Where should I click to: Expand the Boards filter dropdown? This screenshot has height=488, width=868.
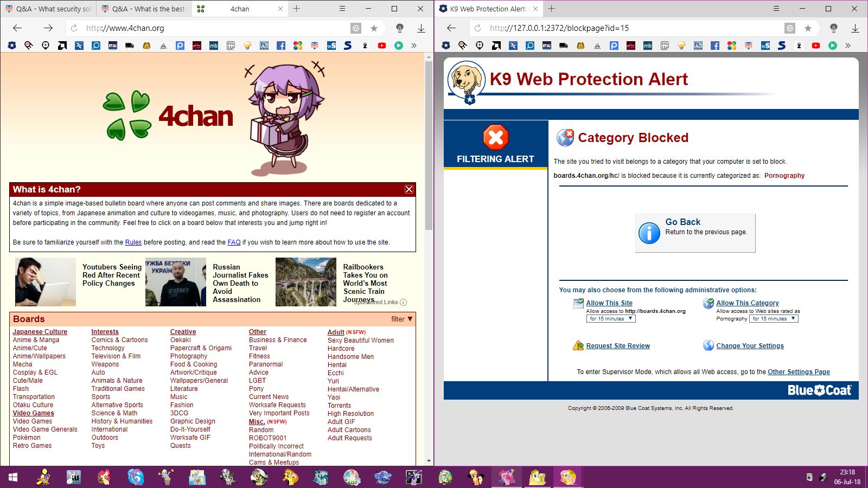click(x=402, y=319)
